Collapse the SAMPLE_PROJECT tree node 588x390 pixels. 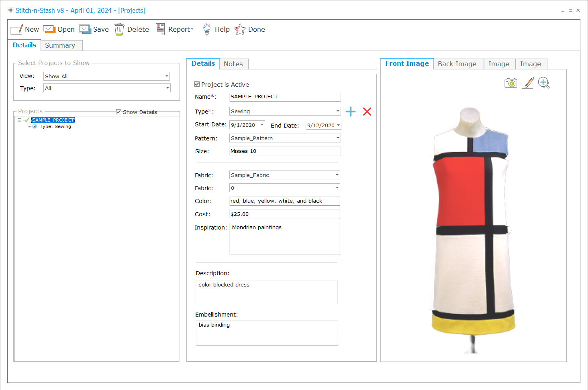point(19,120)
